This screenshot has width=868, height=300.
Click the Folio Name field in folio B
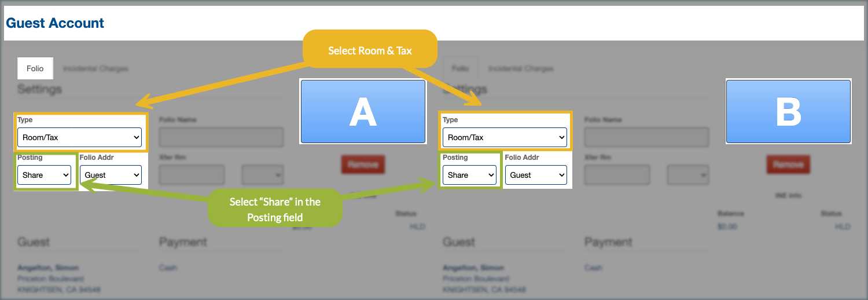coord(646,137)
